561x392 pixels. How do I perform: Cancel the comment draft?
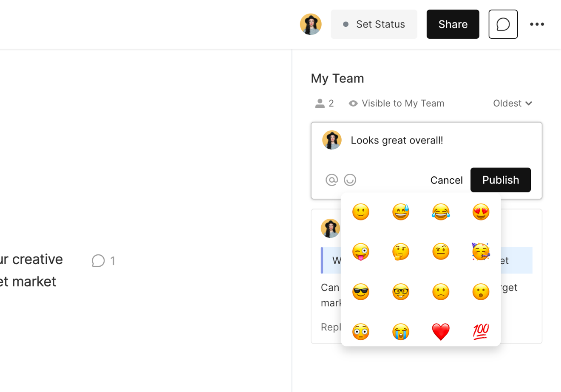tap(446, 180)
